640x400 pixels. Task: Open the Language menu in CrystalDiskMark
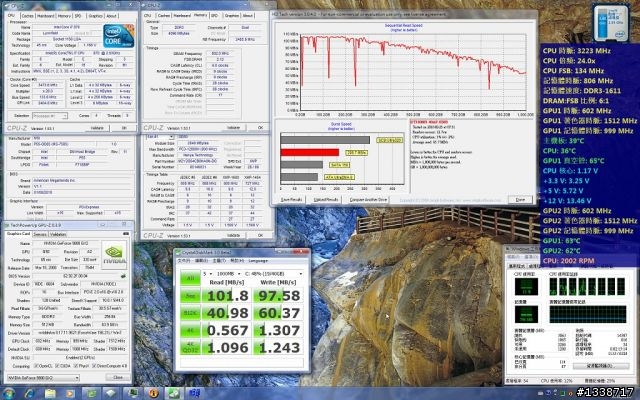click(258, 260)
